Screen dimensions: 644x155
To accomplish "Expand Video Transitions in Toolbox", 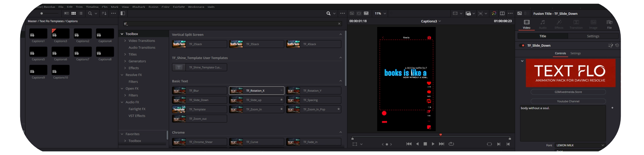I will click(125, 41).
